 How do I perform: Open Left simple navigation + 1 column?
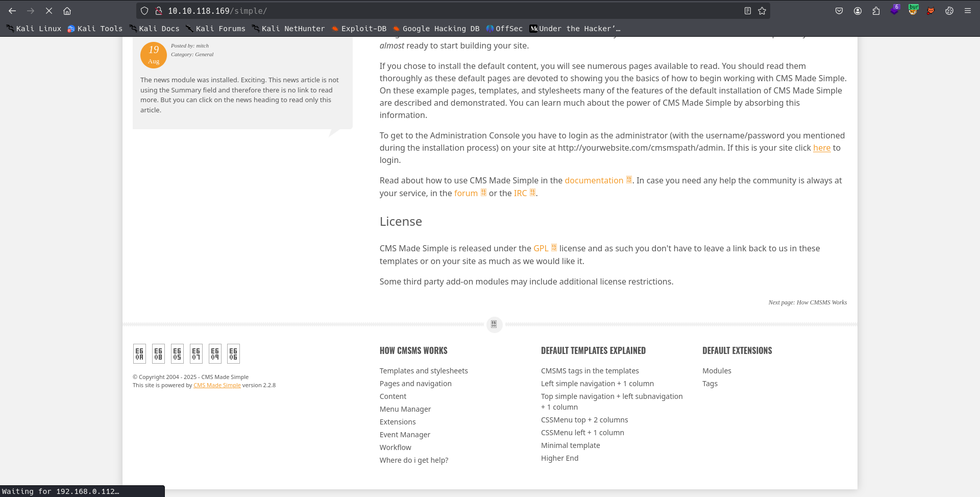[x=597, y=384]
